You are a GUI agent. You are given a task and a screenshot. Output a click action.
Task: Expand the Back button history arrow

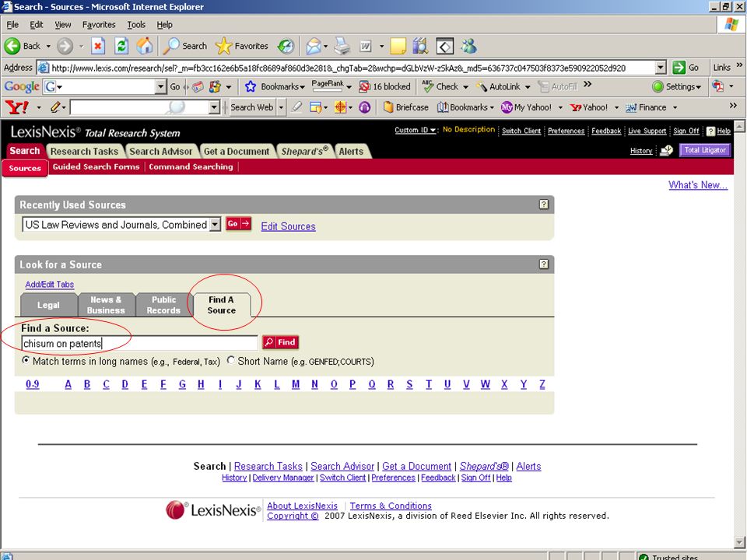point(48,46)
